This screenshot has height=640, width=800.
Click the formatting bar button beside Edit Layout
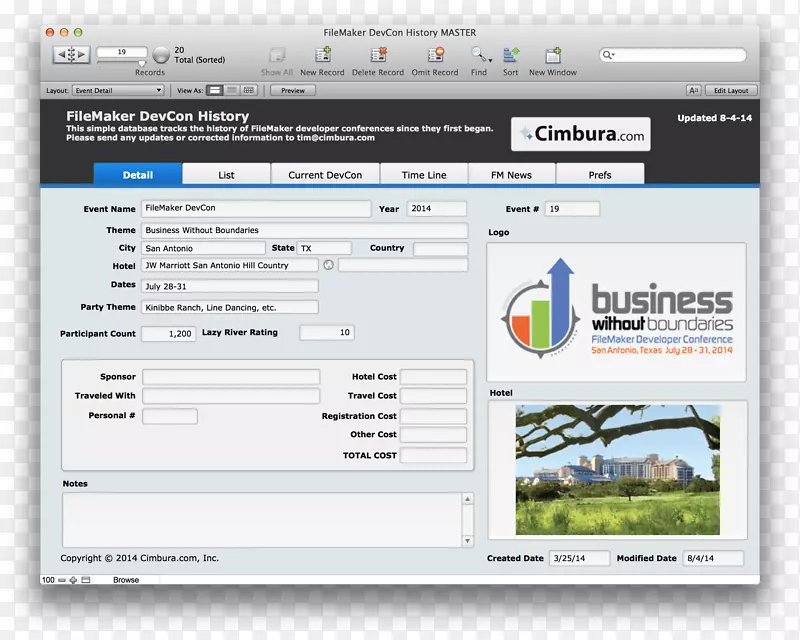(694, 90)
